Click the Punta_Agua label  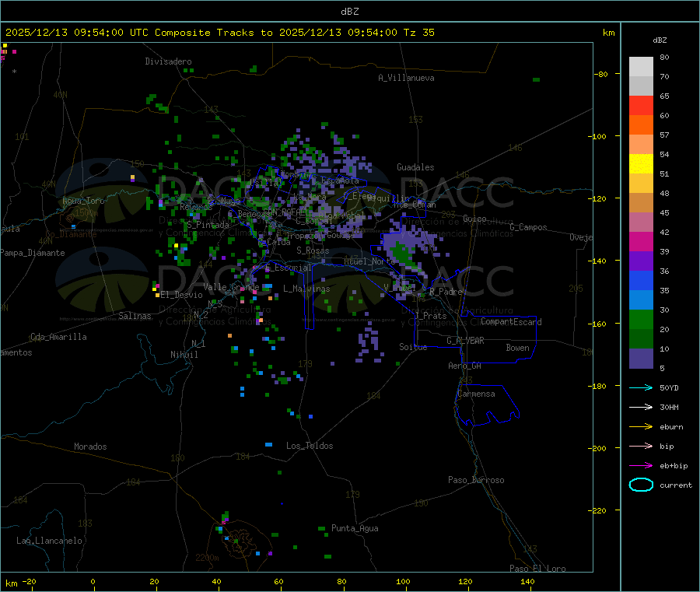click(x=355, y=529)
